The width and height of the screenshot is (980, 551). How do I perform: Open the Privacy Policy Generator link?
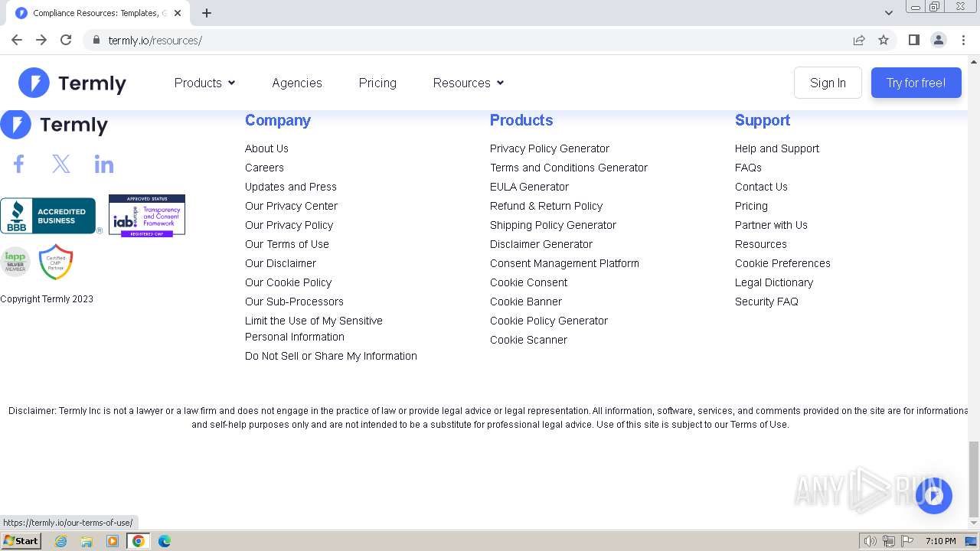point(550,148)
